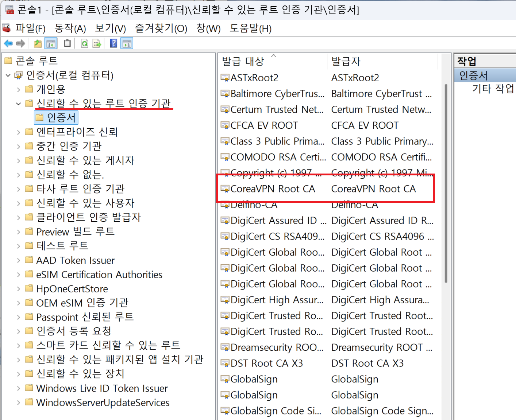The width and height of the screenshot is (516, 420).
Task: Collapse the 신뢰할 수 있는 루트 인증 기관 node
Action: point(18,104)
